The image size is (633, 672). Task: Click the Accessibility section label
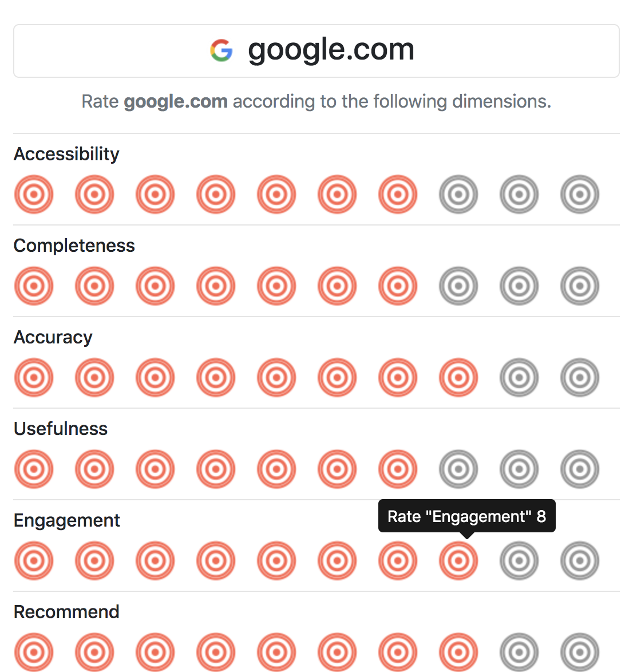pos(66,154)
